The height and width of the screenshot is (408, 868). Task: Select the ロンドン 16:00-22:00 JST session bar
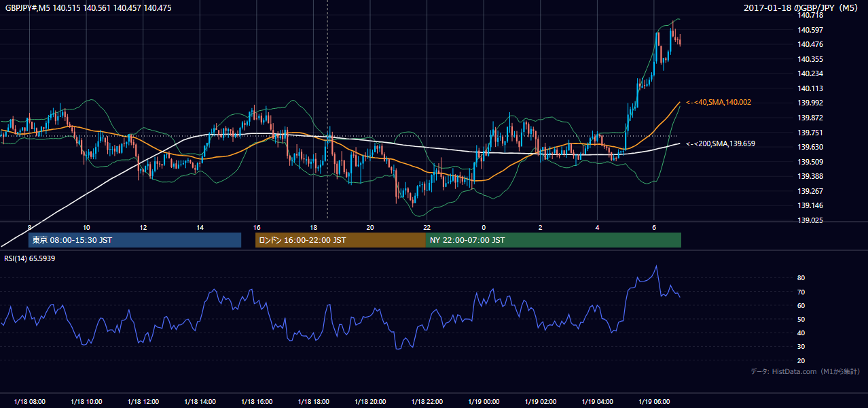(x=340, y=240)
